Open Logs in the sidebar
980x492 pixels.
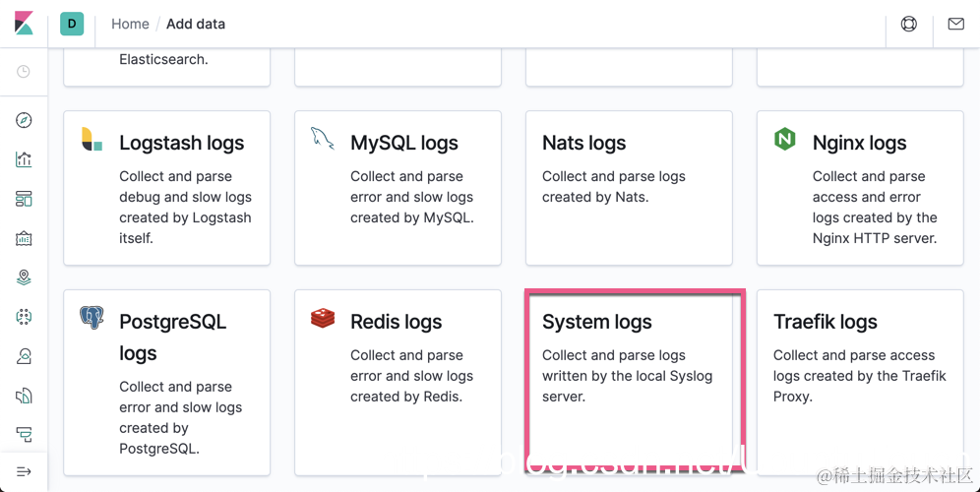(24, 396)
